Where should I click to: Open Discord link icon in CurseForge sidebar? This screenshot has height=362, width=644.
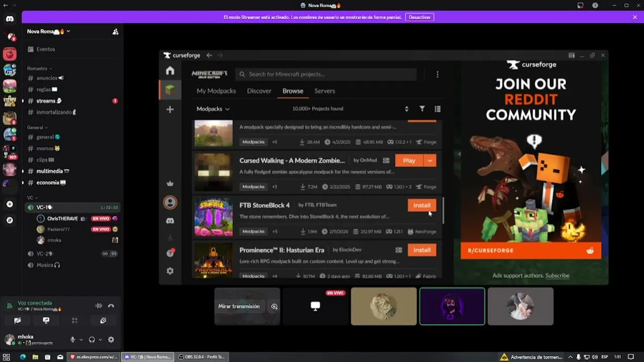click(170, 221)
